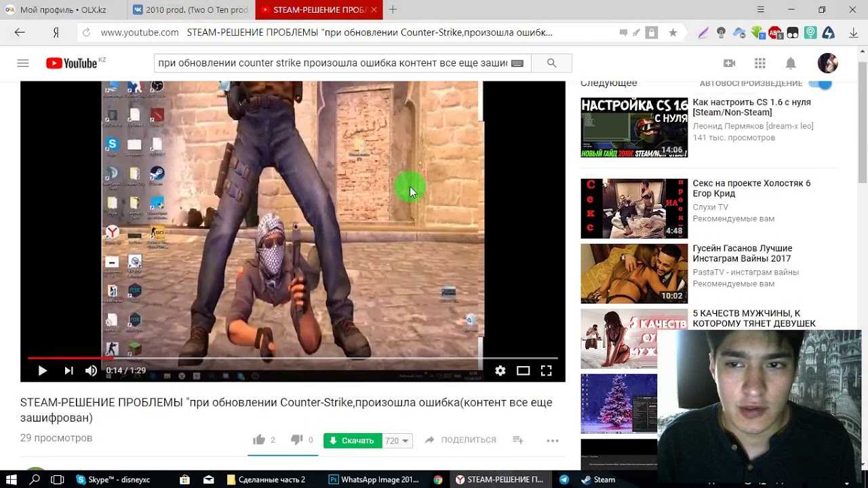Image resolution: width=868 pixels, height=488 pixels.
Task: Enter fullscreen mode
Action: (546, 371)
